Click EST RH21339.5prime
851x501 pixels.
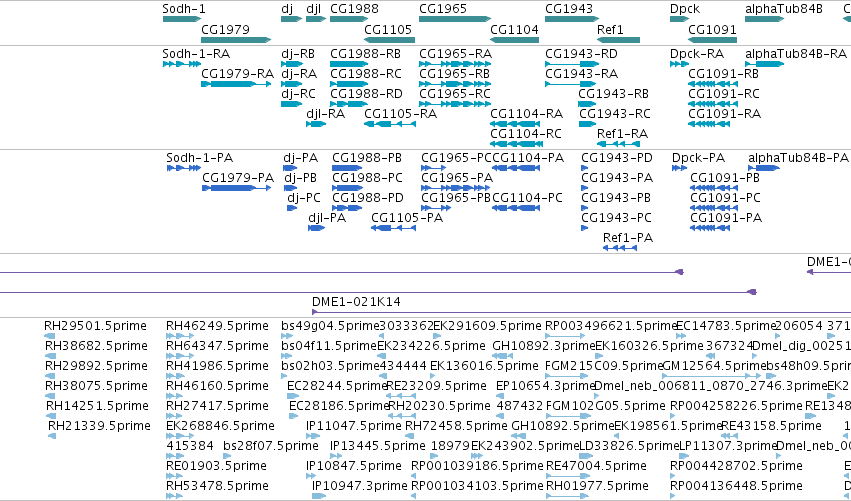point(99,426)
